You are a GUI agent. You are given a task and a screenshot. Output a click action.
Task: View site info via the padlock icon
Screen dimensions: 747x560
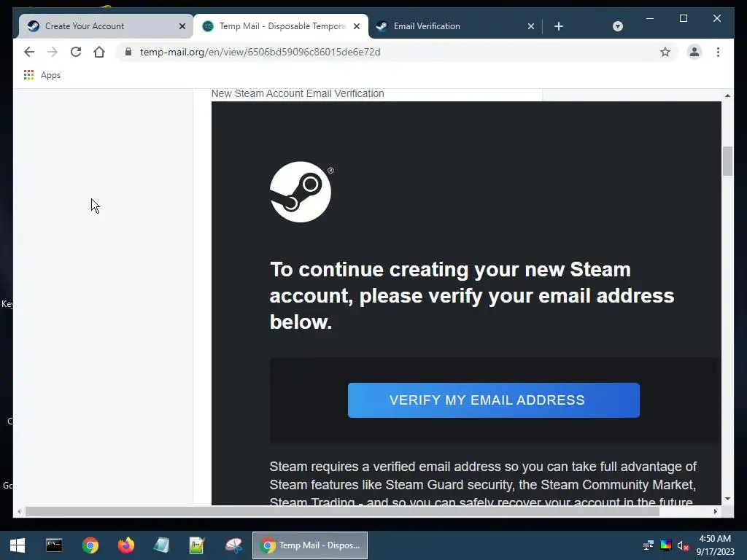click(128, 52)
